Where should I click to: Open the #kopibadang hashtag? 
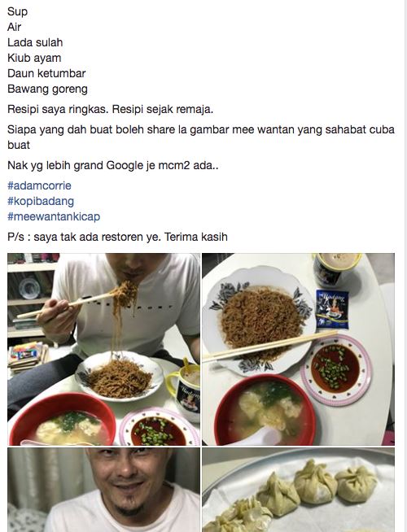click(41, 201)
